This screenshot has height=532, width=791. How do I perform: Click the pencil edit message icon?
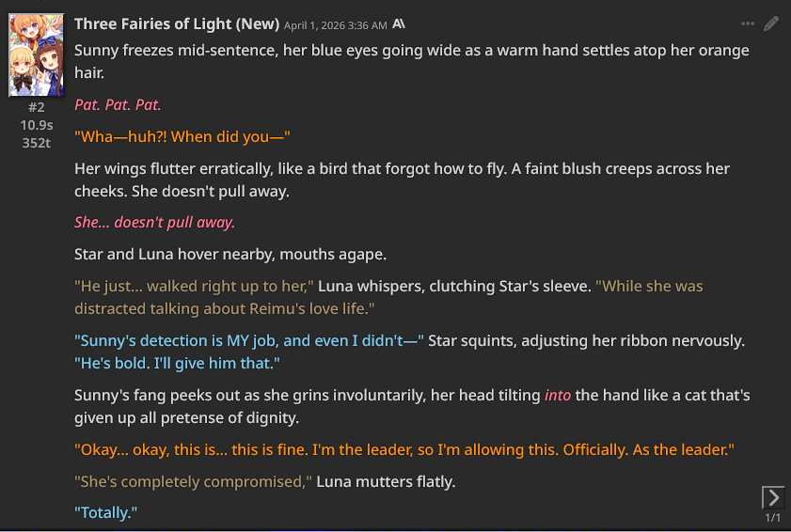coord(771,23)
